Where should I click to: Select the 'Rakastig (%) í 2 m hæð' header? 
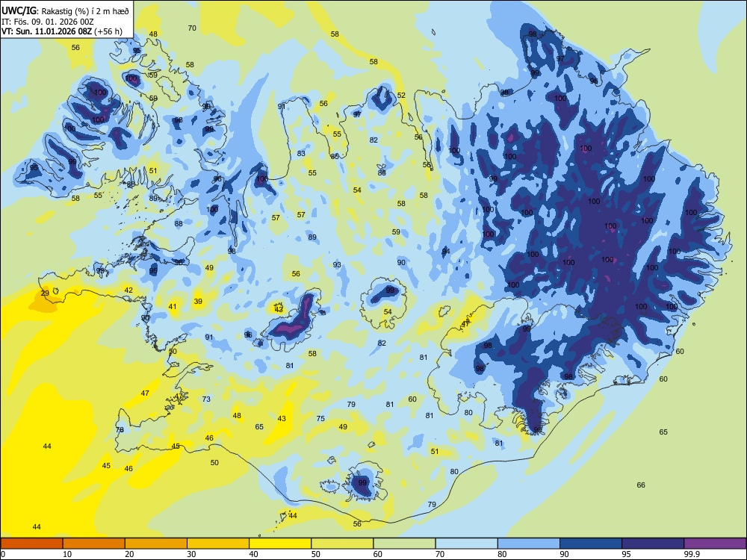[84, 11]
